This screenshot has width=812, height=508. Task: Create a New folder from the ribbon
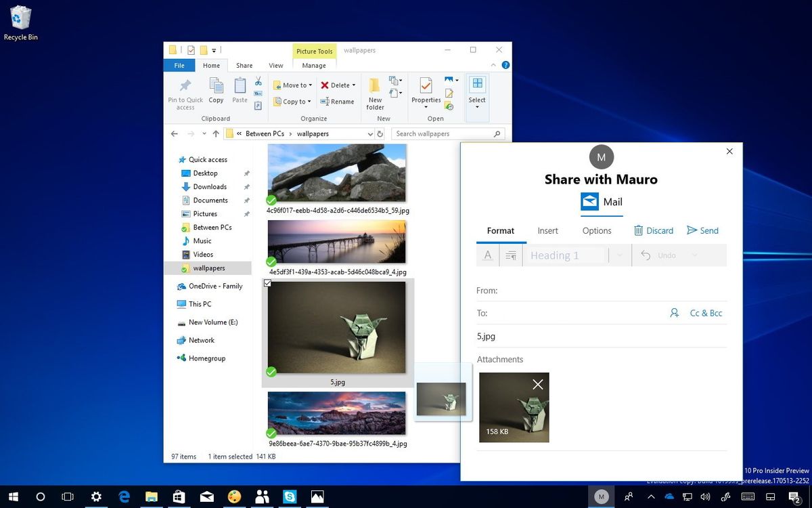point(375,93)
